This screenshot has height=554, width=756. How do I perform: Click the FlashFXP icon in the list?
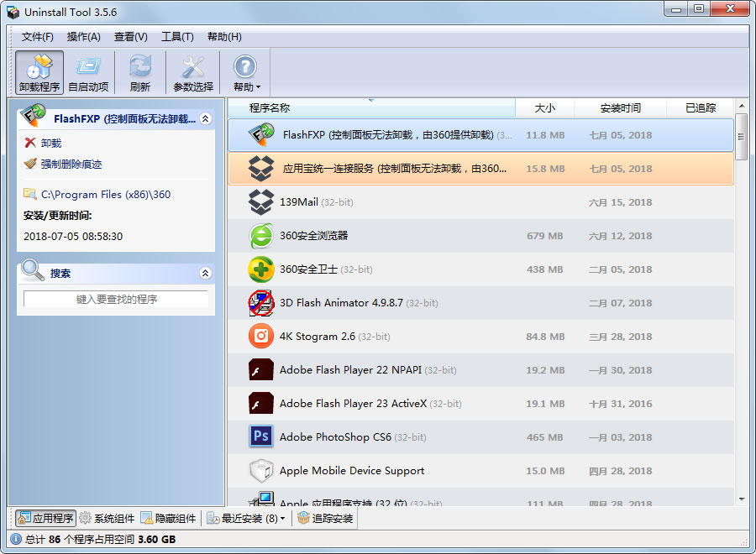click(x=261, y=134)
